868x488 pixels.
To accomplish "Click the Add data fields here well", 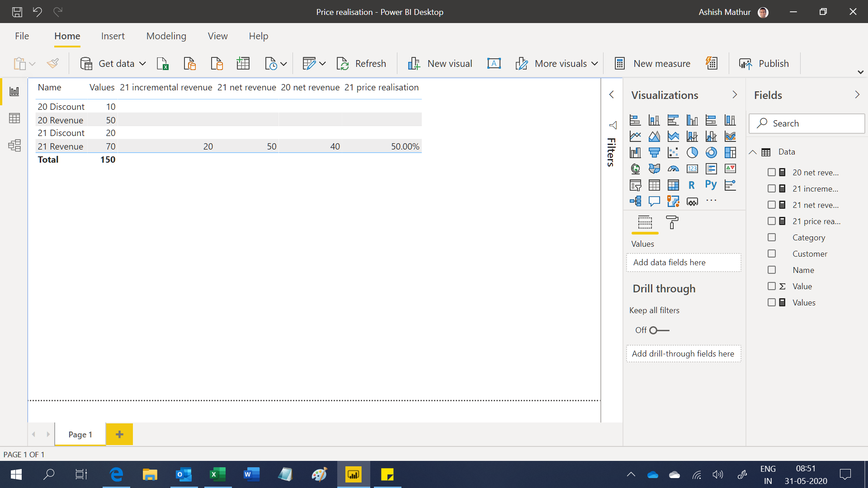I will tap(684, 263).
